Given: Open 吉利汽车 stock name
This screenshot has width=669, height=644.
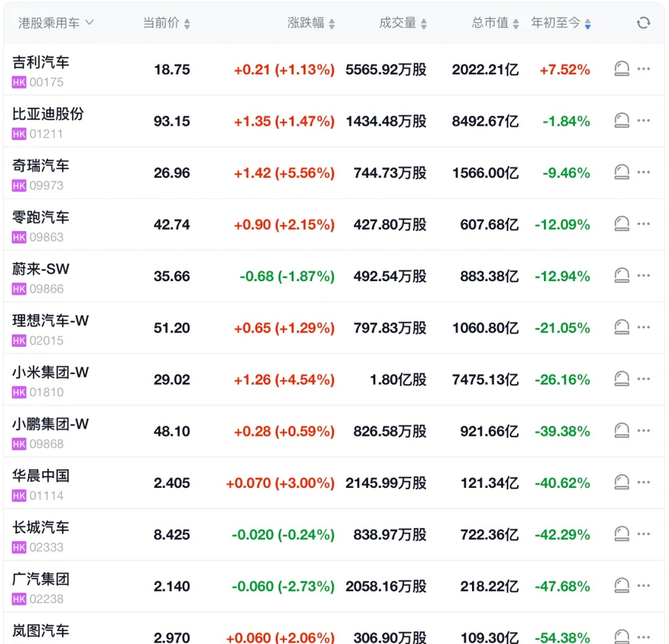Looking at the screenshot, I should (x=40, y=63).
